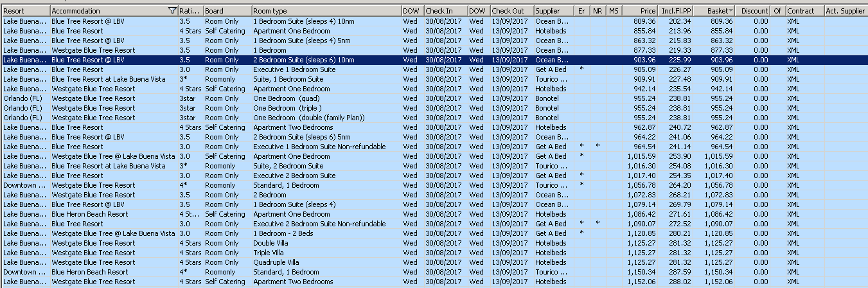Click One Bedroom (double (family Plan)) cell
This screenshot has width=868, height=288.
click(326, 118)
